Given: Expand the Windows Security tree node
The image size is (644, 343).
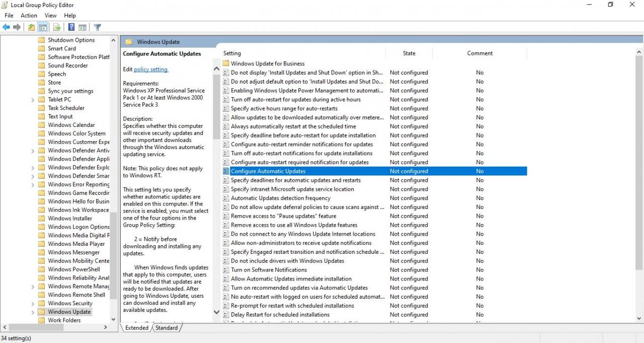Looking at the screenshot, I should (x=33, y=303).
